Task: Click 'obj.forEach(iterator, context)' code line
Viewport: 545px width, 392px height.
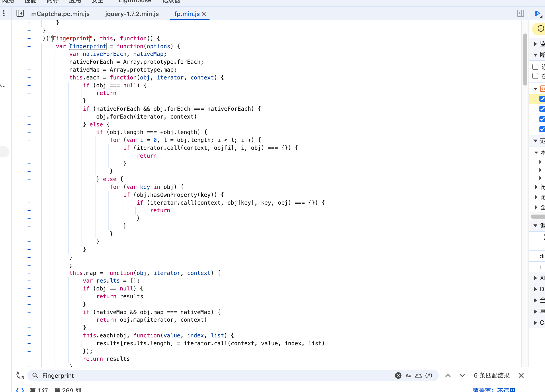Action: point(147,117)
